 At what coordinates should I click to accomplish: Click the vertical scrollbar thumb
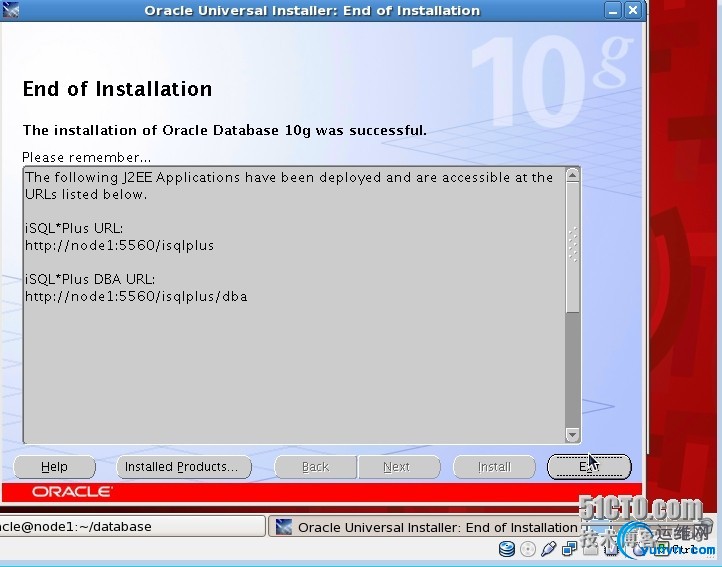coord(572,248)
